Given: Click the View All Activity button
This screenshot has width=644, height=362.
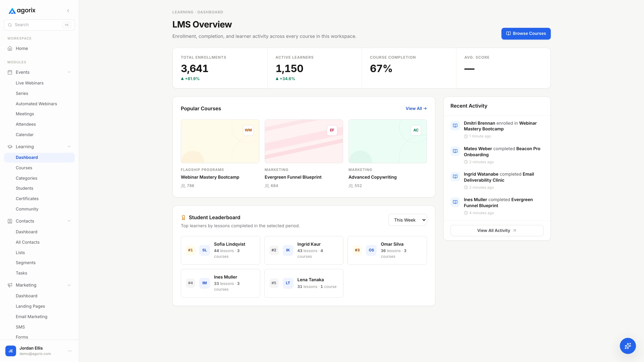Looking at the screenshot, I should pyautogui.click(x=497, y=231).
